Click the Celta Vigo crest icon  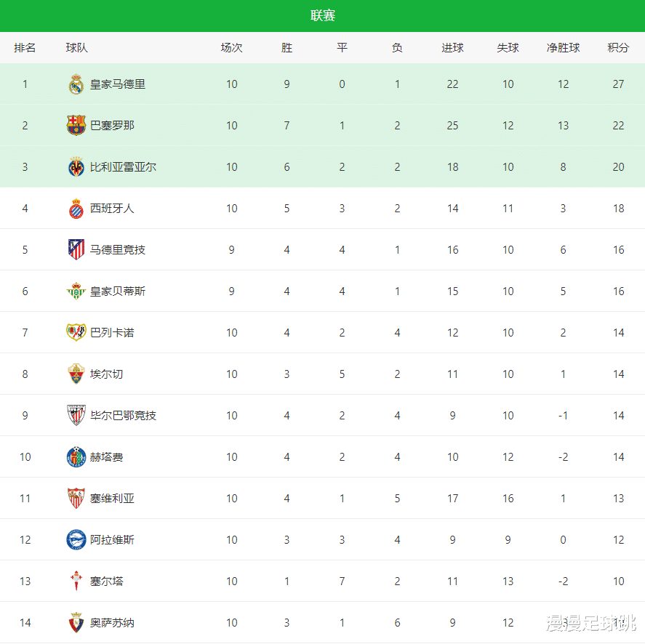pos(76,581)
